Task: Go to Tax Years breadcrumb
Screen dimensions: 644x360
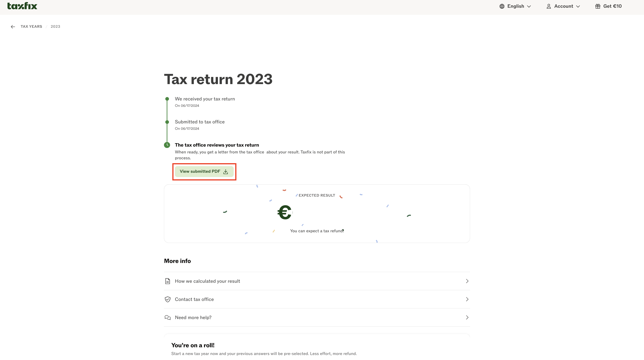Action: pyautogui.click(x=31, y=27)
